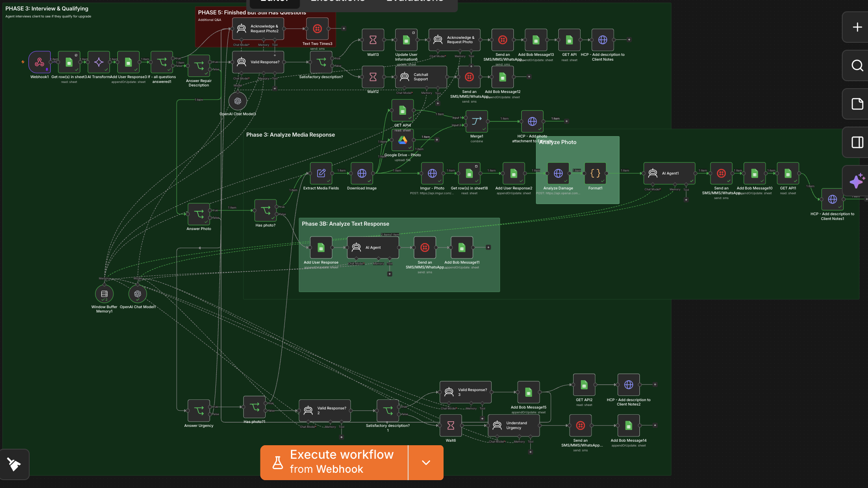868x488 pixels.
Task: Select the Has photo?1 If node
Action: [x=254, y=407]
